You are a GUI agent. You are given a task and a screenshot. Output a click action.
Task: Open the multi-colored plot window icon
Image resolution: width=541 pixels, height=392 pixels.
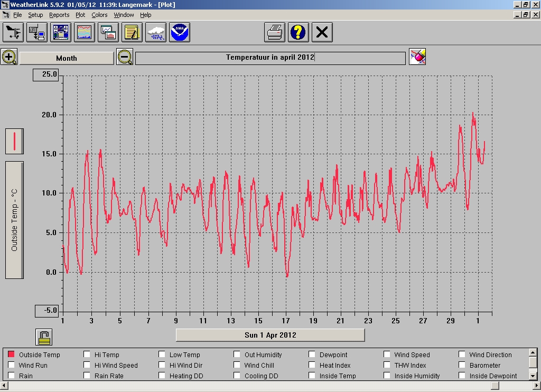tap(85, 32)
